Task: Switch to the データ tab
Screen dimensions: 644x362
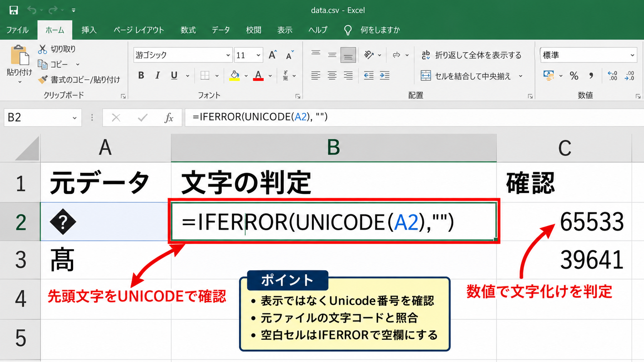Action: coord(221,30)
